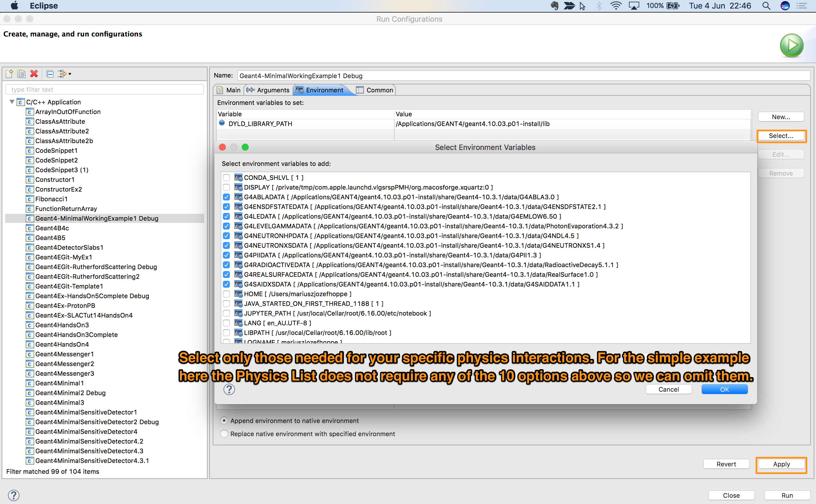This screenshot has width=816, height=504.
Task: Click the Revert button
Action: click(726, 464)
